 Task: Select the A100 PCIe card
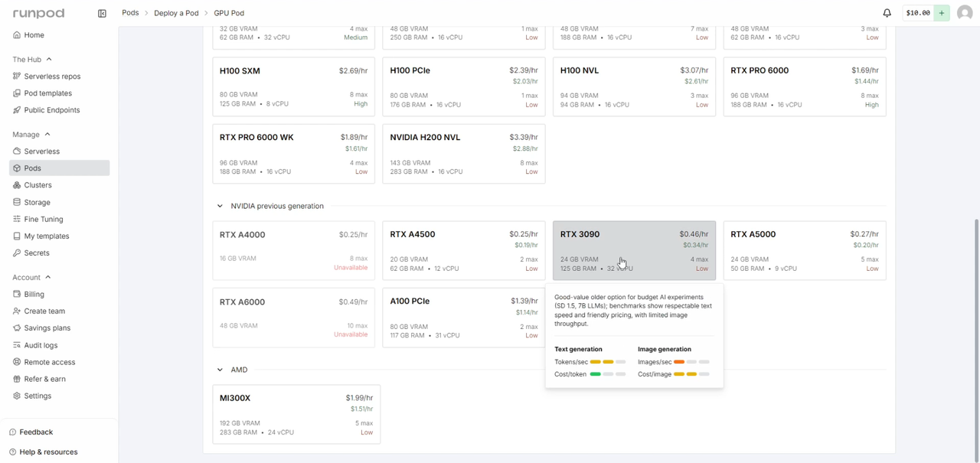pos(464,318)
